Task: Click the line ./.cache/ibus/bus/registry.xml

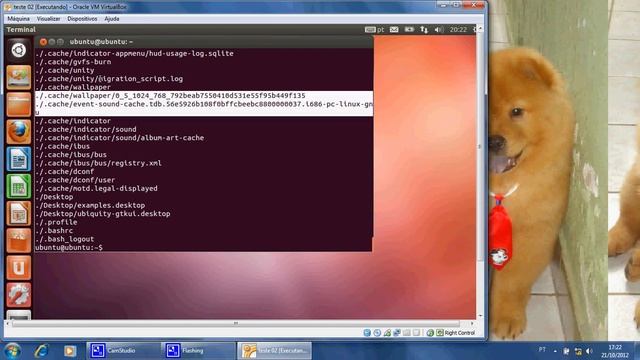Action: pyautogui.click(x=98, y=163)
